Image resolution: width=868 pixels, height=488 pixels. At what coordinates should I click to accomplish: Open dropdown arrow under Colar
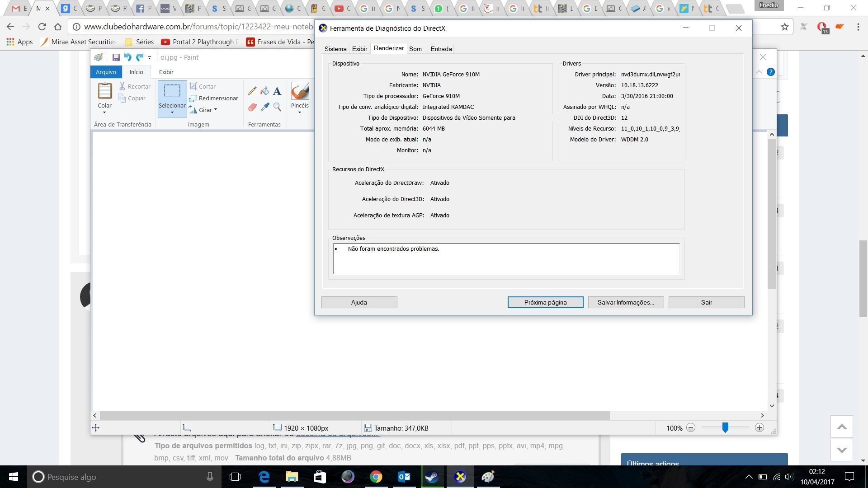[x=104, y=113]
